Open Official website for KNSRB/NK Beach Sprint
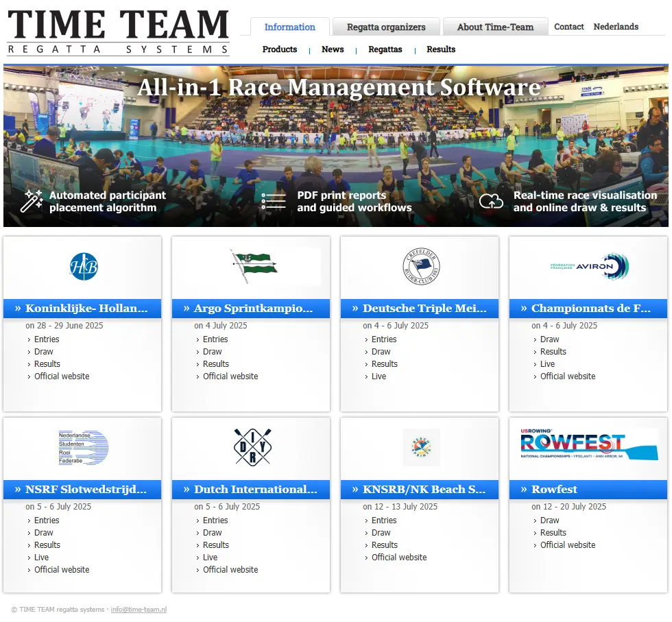The width and height of the screenshot is (672, 622). tap(399, 558)
